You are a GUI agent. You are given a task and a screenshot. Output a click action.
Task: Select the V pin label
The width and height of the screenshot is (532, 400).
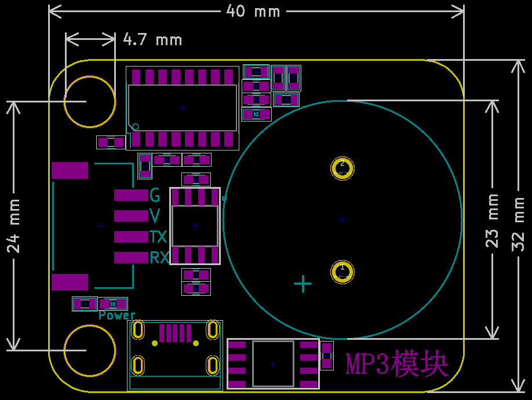click(155, 216)
